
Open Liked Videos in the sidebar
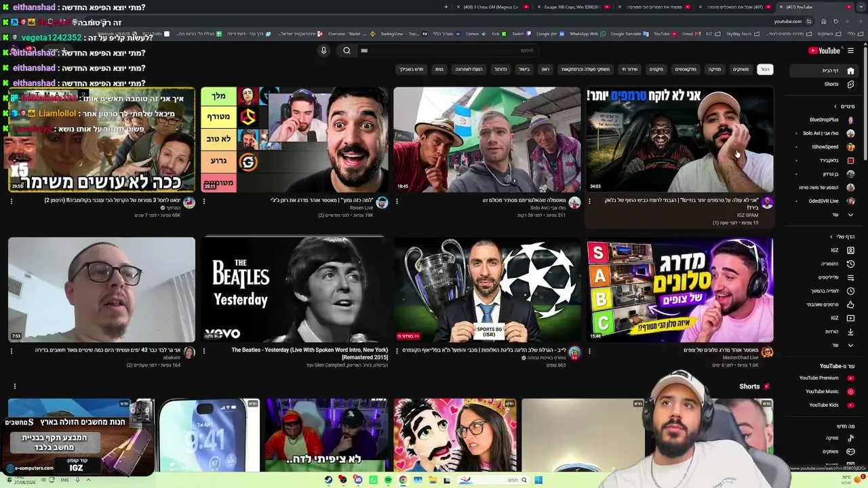point(837,304)
